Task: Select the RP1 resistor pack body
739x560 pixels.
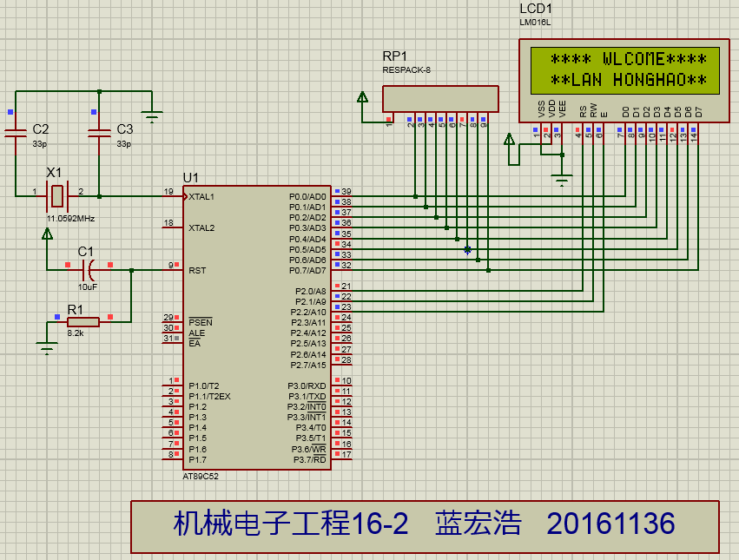Action: [x=440, y=99]
